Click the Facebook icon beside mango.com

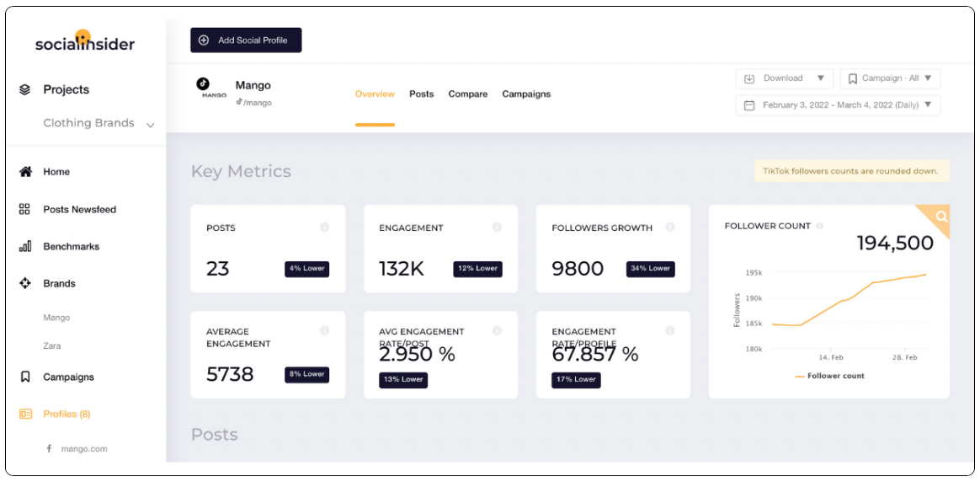[49, 449]
